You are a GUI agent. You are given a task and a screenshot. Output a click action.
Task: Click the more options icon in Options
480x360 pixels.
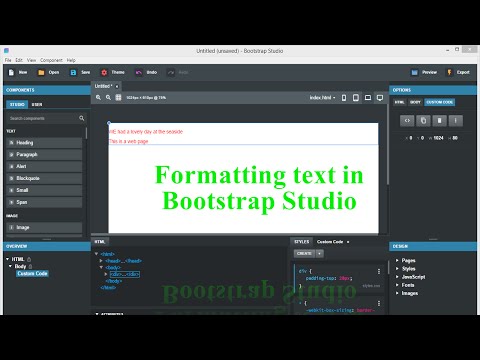click(455, 121)
